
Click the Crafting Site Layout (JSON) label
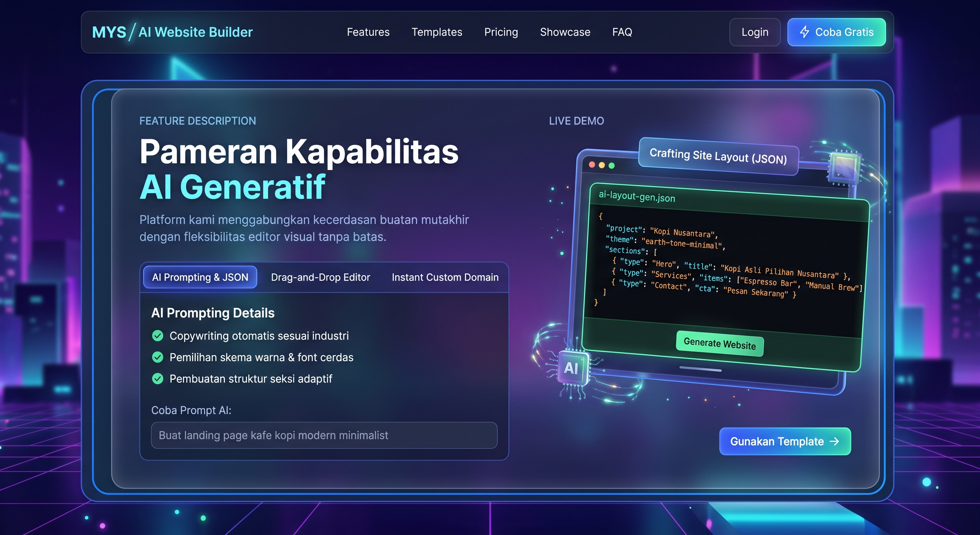[x=718, y=156]
